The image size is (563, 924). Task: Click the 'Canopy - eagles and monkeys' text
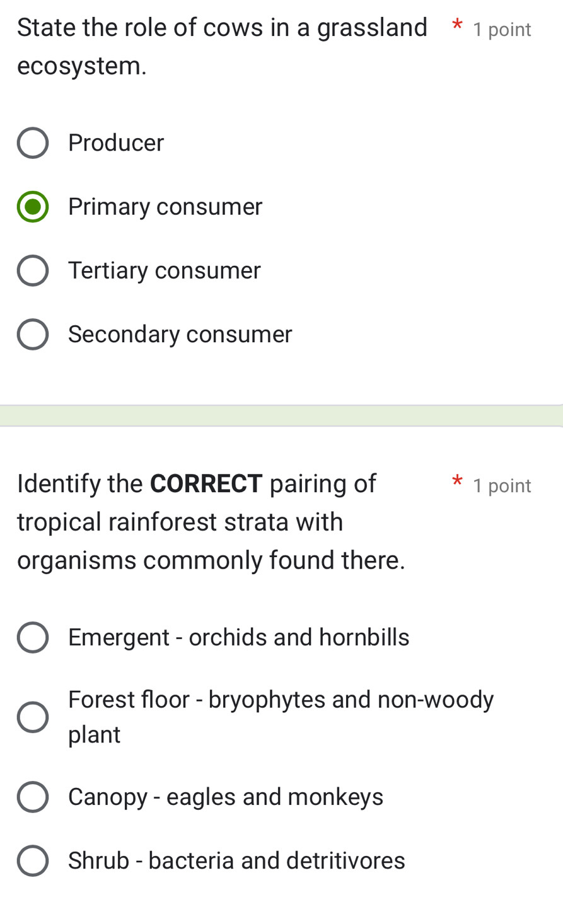click(226, 797)
